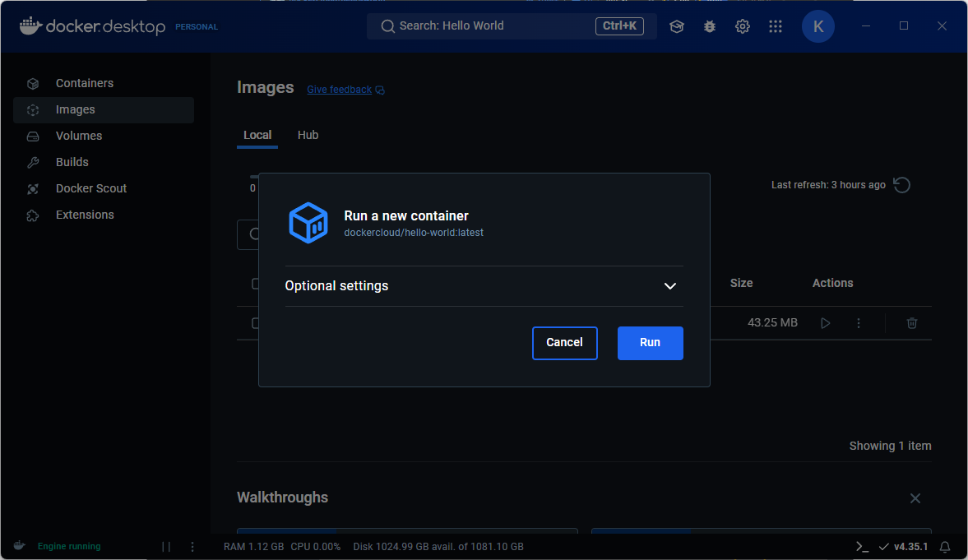
Task: Toggle the select-all checkbox in table header
Action: [256, 284]
